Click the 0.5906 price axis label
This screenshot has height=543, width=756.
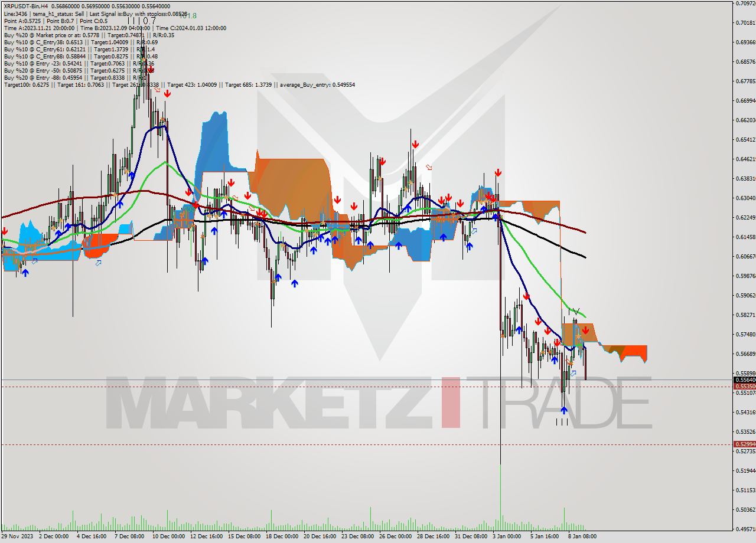click(x=746, y=295)
